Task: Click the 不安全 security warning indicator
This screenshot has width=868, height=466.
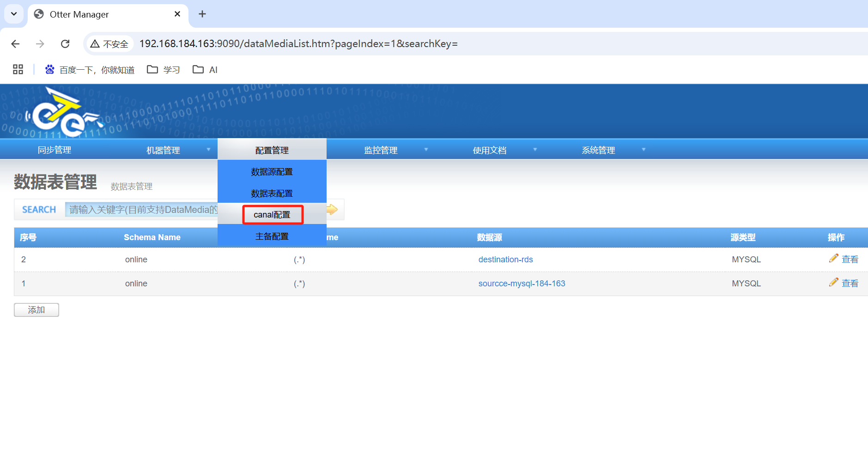Action: 109,44
